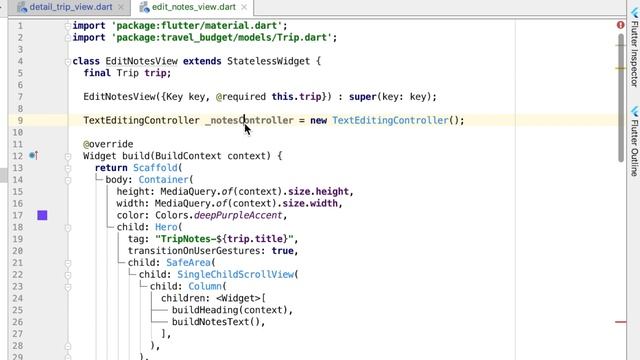Click the dart file icon on detail_trip_view tab
This screenshot has width=640, height=360.
22,7
